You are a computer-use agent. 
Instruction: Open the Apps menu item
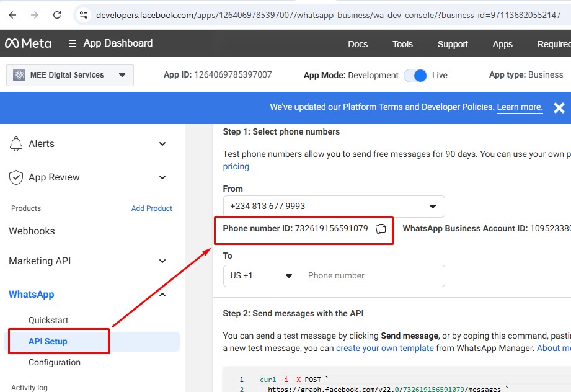pyautogui.click(x=503, y=44)
